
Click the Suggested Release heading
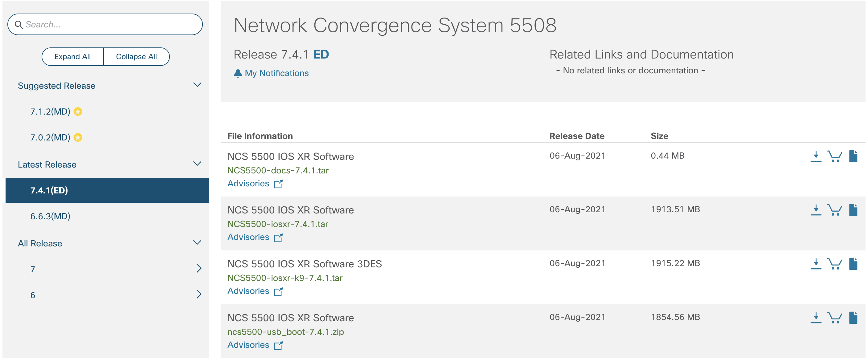(x=57, y=86)
